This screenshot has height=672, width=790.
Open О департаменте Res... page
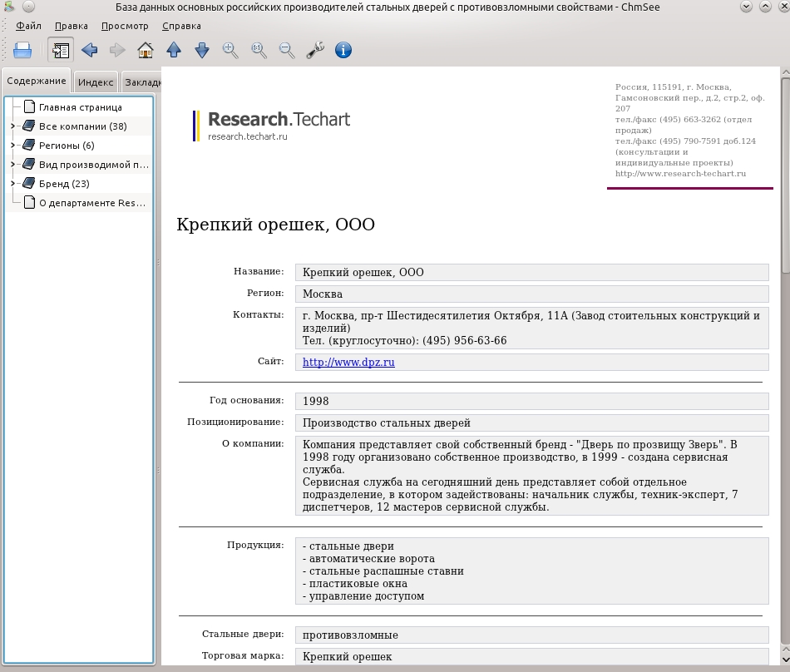pyautogui.click(x=92, y=203)
